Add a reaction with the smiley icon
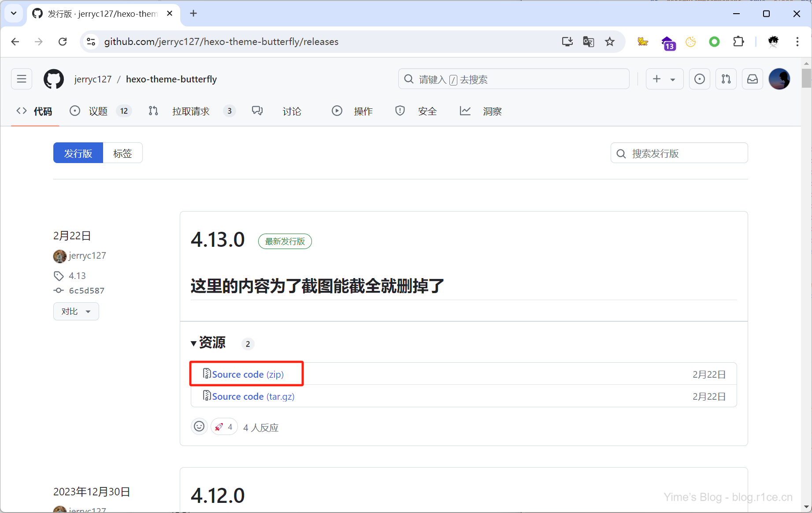Viewport: 812px width, 513px height. click(199, 427)
